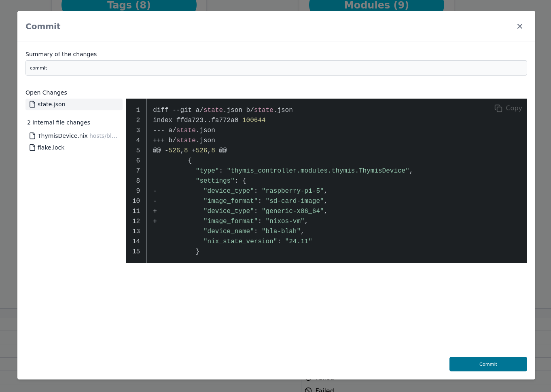
Task: Click the 'diff --git a/state.json' line
Action: pyautogui.click(x=223, y=110)
